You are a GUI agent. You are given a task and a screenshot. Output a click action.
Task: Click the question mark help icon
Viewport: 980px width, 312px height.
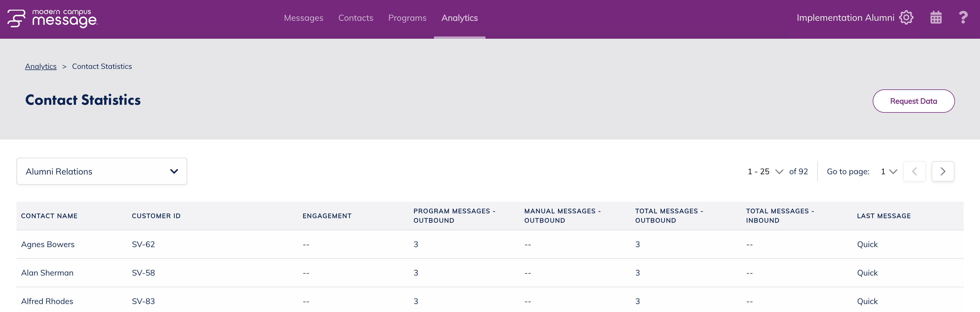click(963, 17)
